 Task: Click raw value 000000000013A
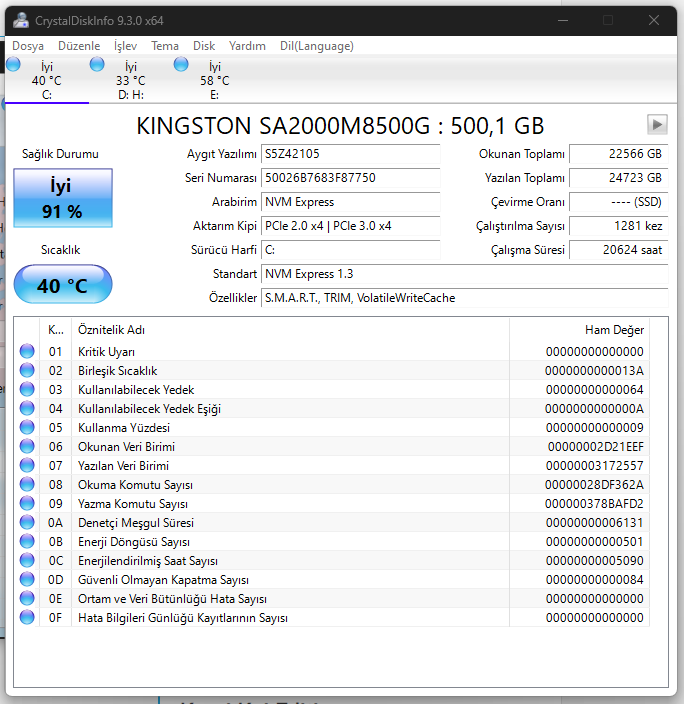pos(594,371)
